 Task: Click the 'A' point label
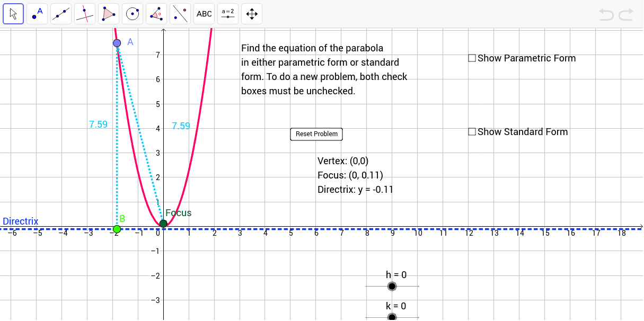coord(130,42)
